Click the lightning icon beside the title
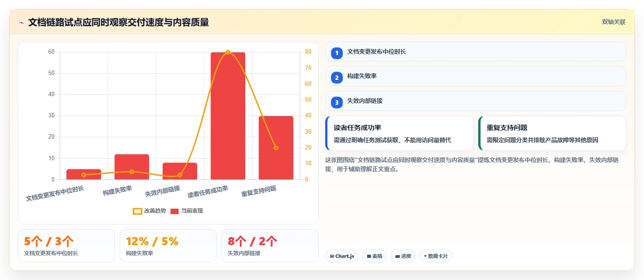This screenshot has width=644, height=280. pos(21,23)
